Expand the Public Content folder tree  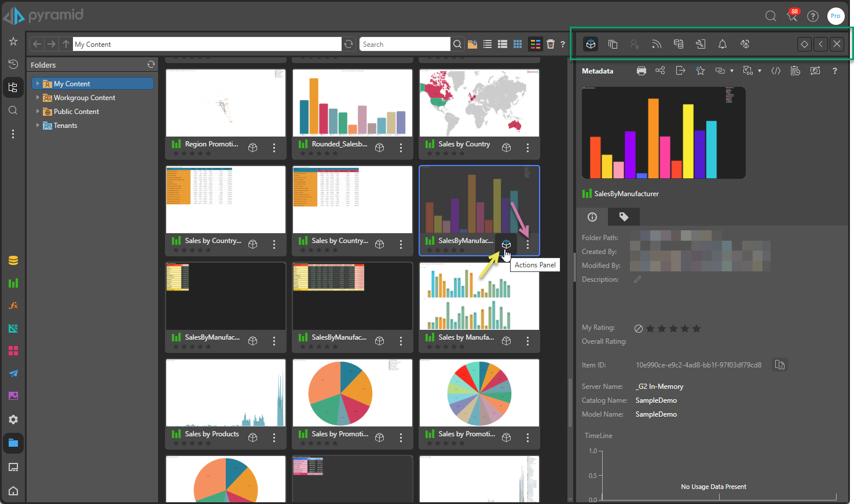pyautogui.click(x=38, y=112)
